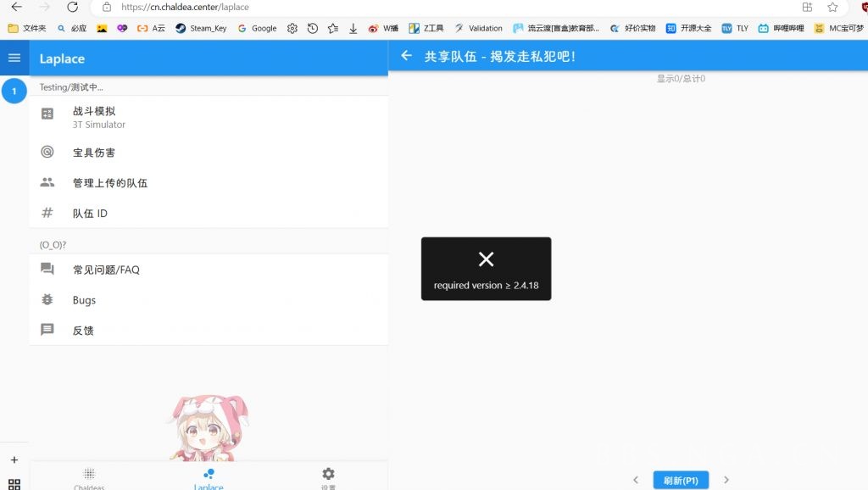The image size is (868, 490).
Task: Open 常见问题/FAQ help section
Action: [x=105, y=269]
